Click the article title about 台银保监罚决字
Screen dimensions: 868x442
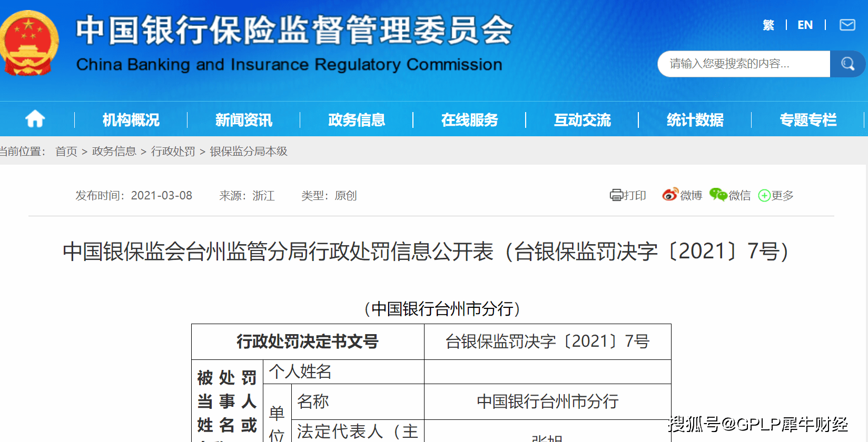tap(426, 252)
